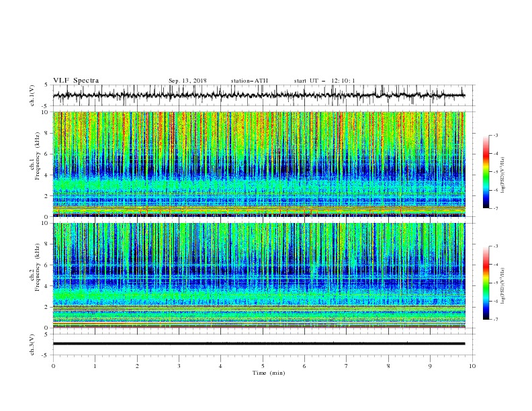
Task: Click time axis tick label "0"
Action: coord(53,366)
